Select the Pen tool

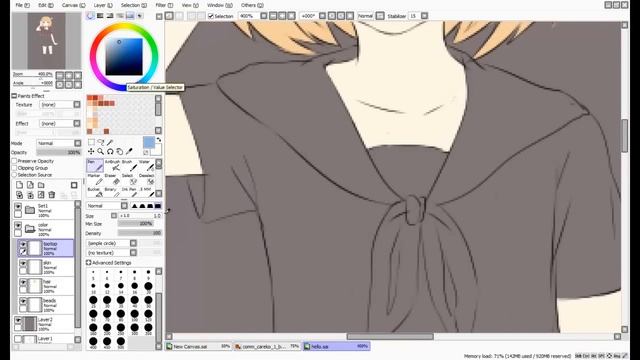95,165
